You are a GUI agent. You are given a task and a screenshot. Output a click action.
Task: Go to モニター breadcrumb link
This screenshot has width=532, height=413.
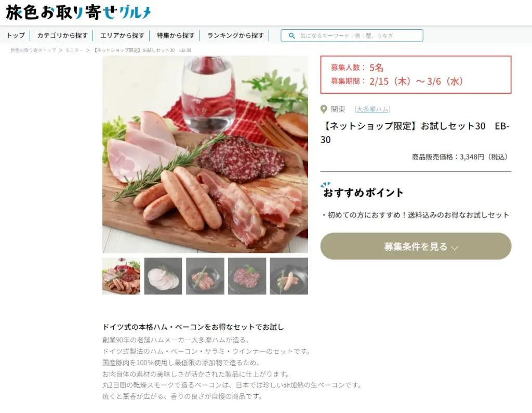[x=74, y=50]
